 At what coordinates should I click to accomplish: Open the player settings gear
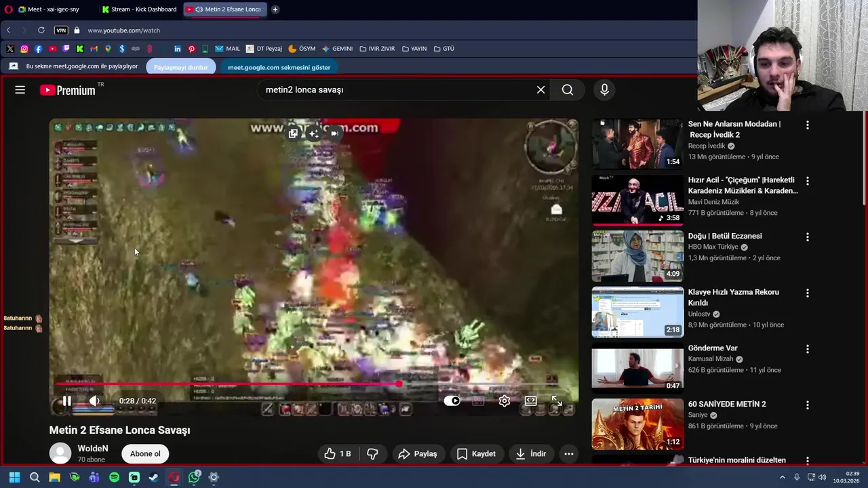505,401
